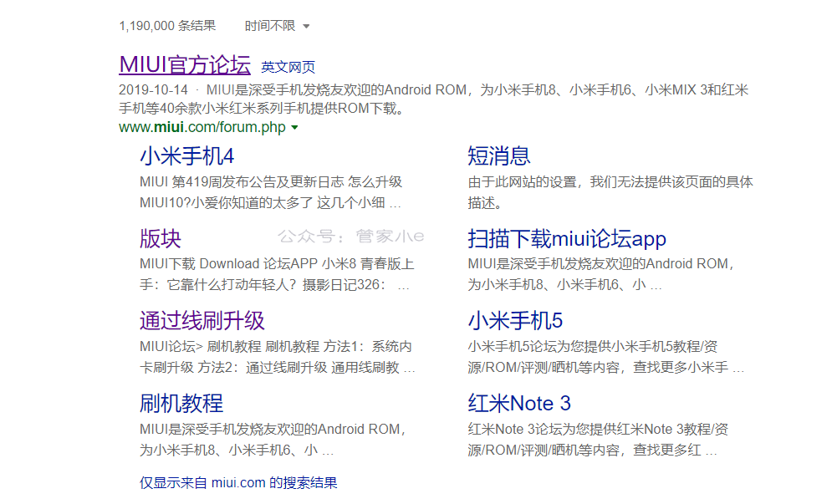Open the MIUI官方论坛 result title
The width and height of the screenshot is (832, 504).
coord(185,64)
